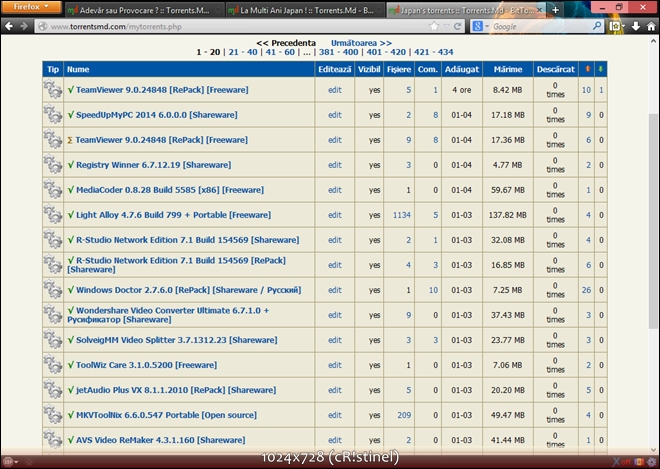Select the Mărime column header

[508, 69]
